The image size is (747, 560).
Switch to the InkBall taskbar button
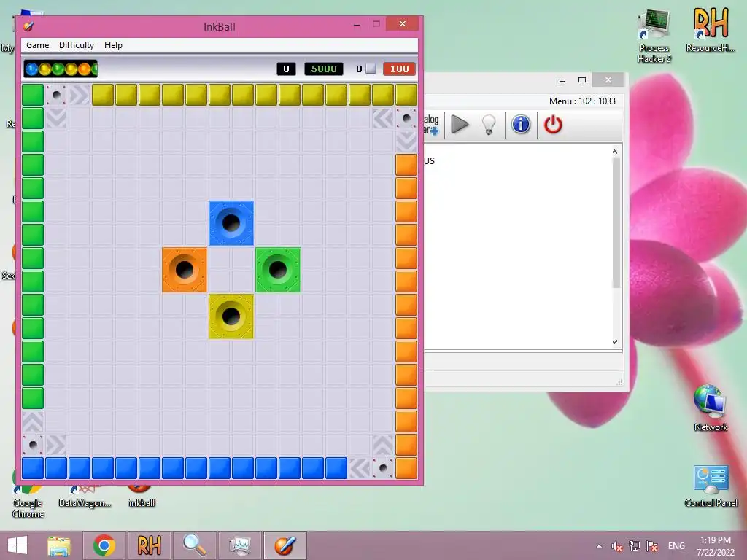(285, 545)
